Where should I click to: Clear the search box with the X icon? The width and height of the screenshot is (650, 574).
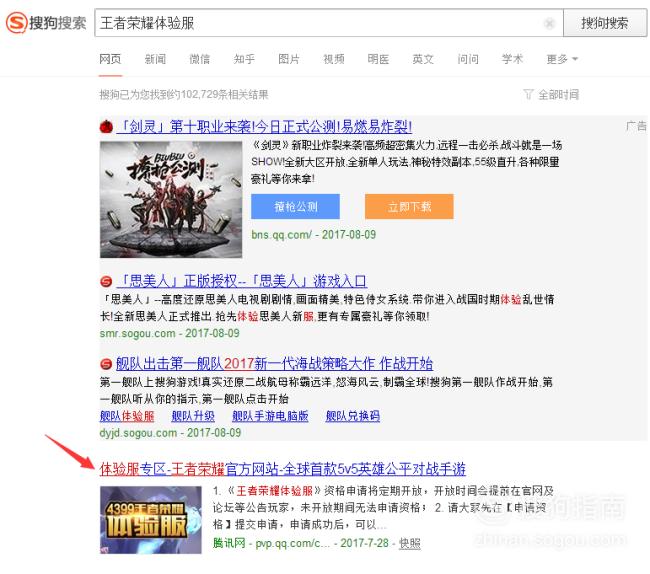coord(549,23)
